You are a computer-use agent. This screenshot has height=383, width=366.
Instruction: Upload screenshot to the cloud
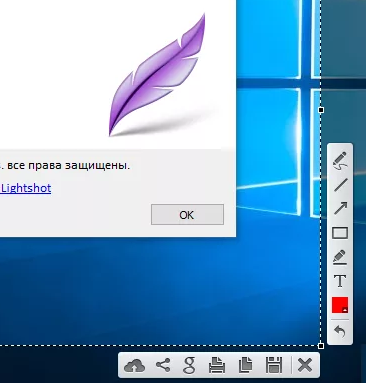(x=134, y=366)
